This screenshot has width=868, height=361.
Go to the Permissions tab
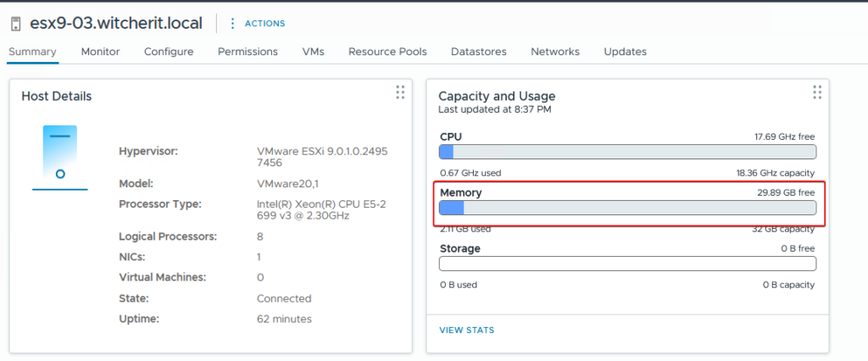point(248,52)
